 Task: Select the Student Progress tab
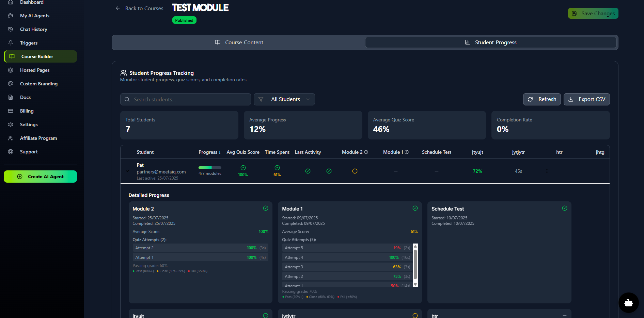point(490,43)
